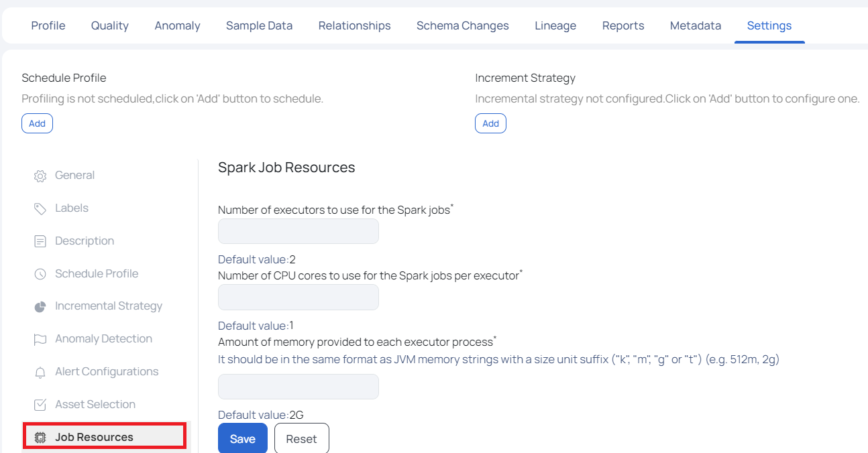Open the Schema Changes tab

tap(462, 25)
